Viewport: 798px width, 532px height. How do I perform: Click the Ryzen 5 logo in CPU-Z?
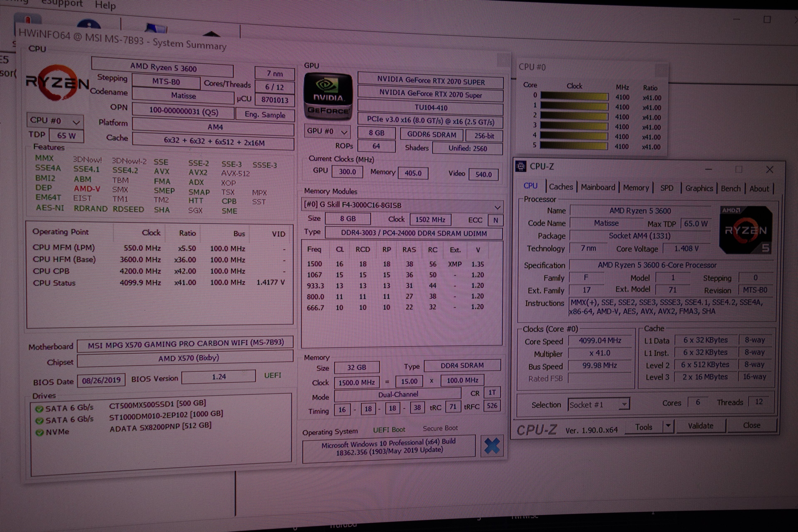746,230
